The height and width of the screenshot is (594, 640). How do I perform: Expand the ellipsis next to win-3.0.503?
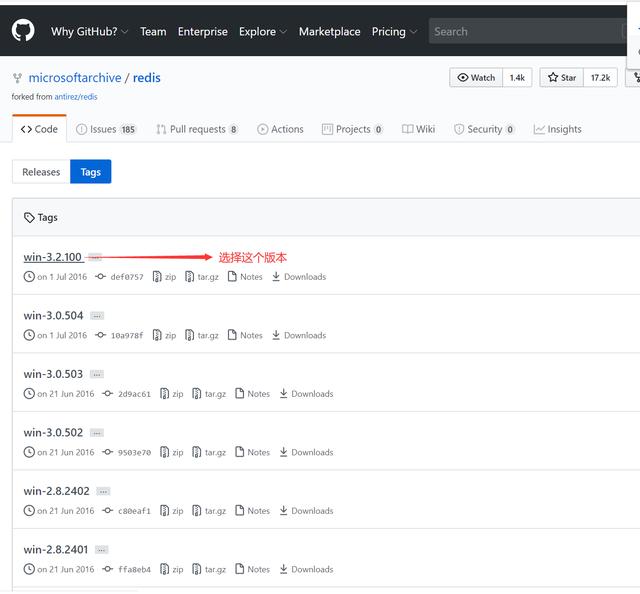click(x=97, y=374)
